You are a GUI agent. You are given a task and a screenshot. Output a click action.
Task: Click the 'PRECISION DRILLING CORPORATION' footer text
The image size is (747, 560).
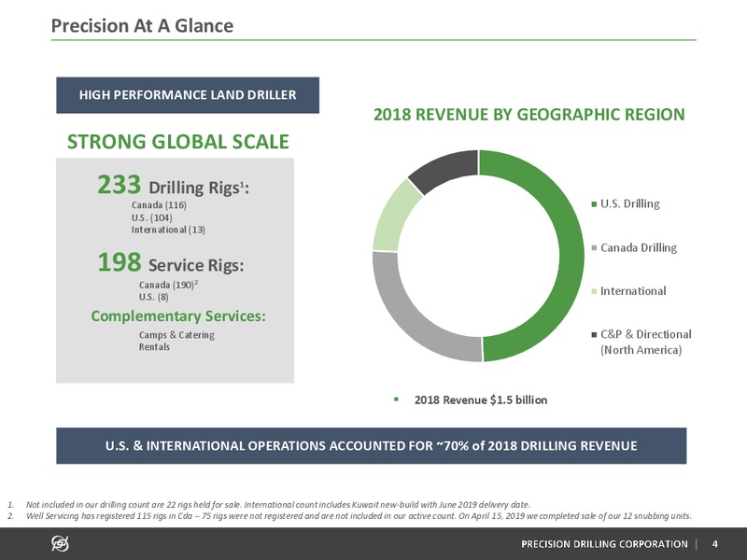604,544
